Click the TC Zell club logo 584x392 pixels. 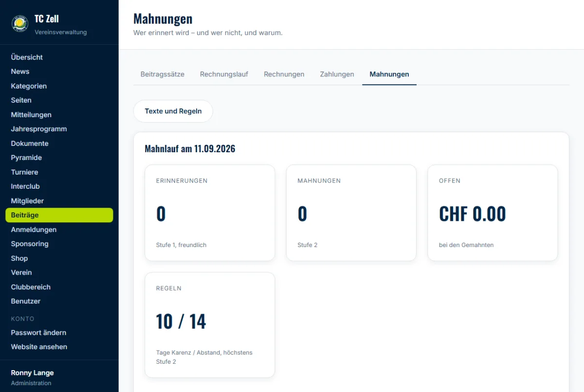point(20,23)
